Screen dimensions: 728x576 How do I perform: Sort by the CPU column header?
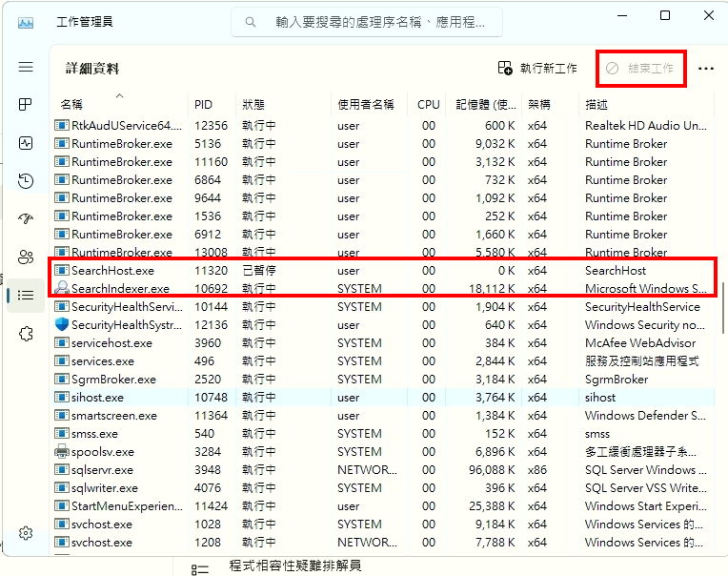428,105
